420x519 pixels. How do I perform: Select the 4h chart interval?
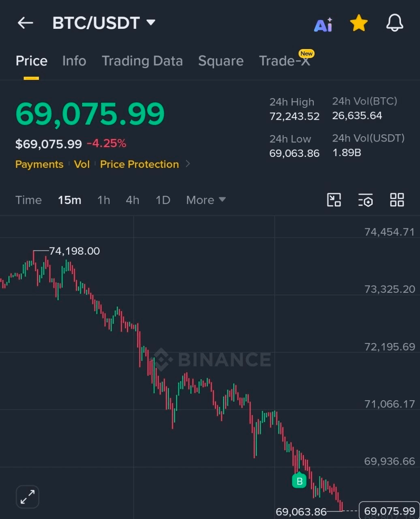133,200
